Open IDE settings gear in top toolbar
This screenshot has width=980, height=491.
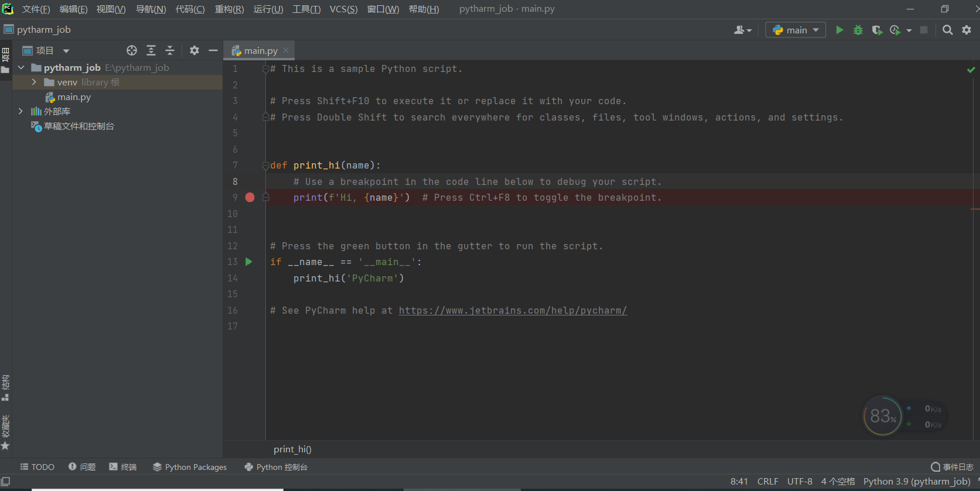click(x=967, y=30)
